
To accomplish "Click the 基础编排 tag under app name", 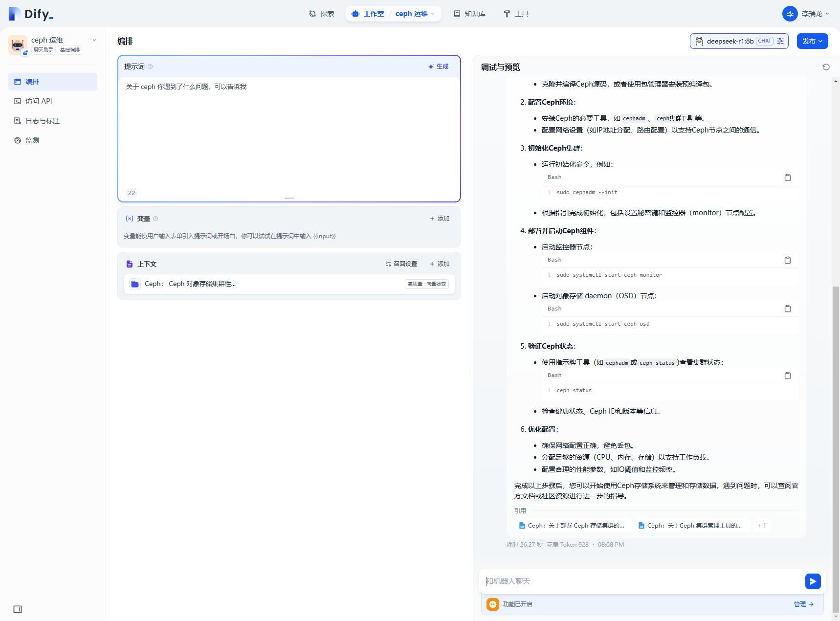I will pos(70,50).
